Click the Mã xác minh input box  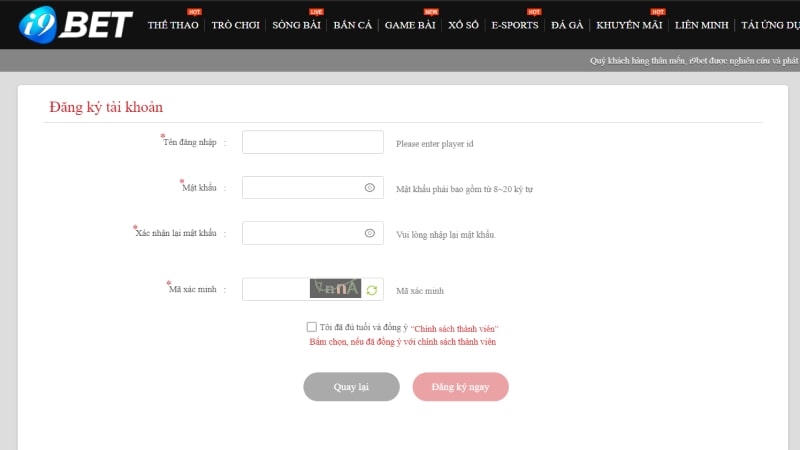click(275, 290)
